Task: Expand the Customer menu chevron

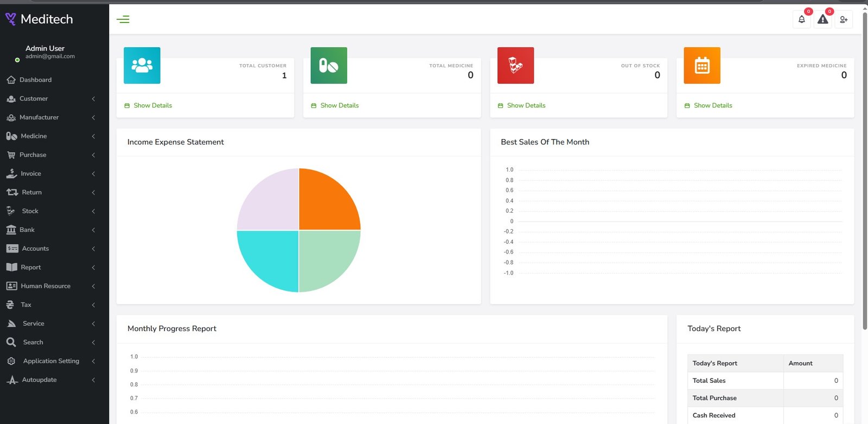Action: tap(93, 99)
